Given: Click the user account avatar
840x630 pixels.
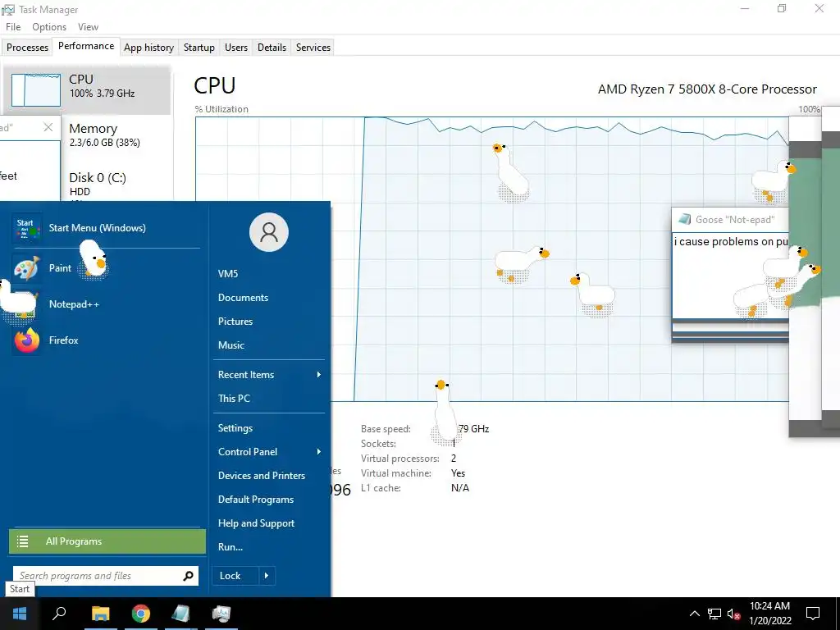Looking at the screenshot, I should (269, 232).
